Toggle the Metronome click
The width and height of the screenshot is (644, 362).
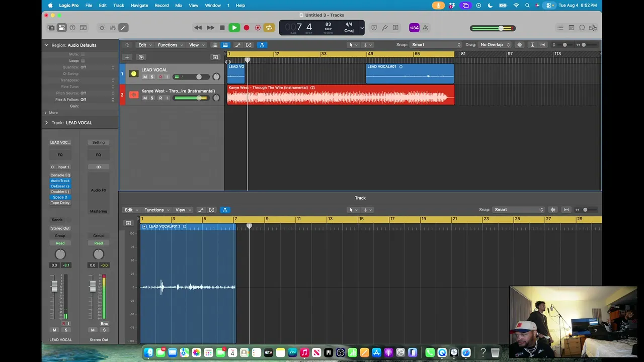point(425,28)
